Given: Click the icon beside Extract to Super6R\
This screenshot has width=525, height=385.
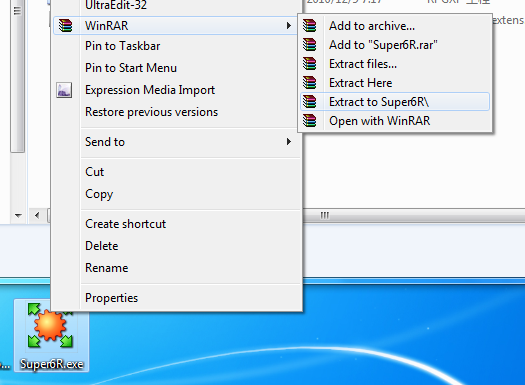Looking at the screenshot, I should [x=310, y=102].
